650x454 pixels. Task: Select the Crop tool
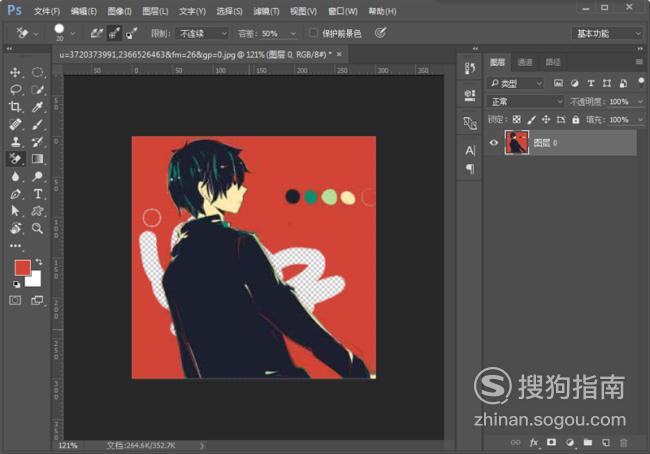(15, 107)
